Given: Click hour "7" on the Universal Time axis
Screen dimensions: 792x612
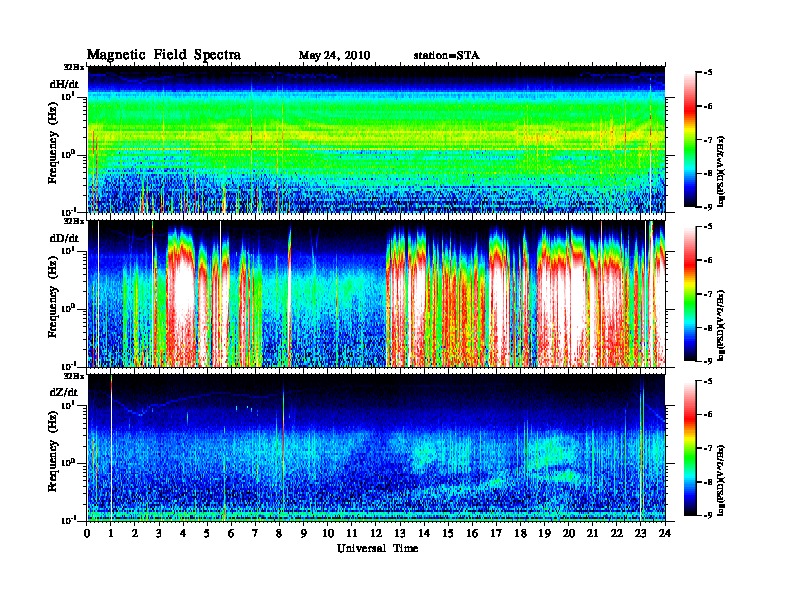Looking at the screenshot, I should pyautogui.click(x=256, y=534).
